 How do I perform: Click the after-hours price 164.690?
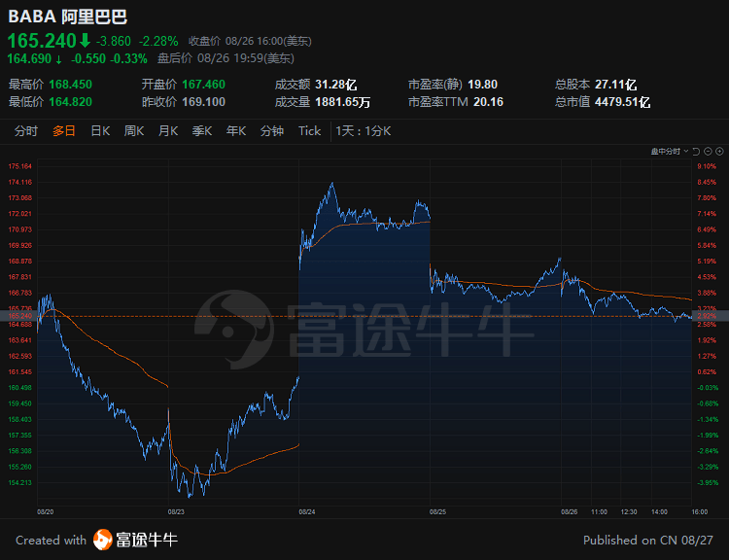[29, 58]
